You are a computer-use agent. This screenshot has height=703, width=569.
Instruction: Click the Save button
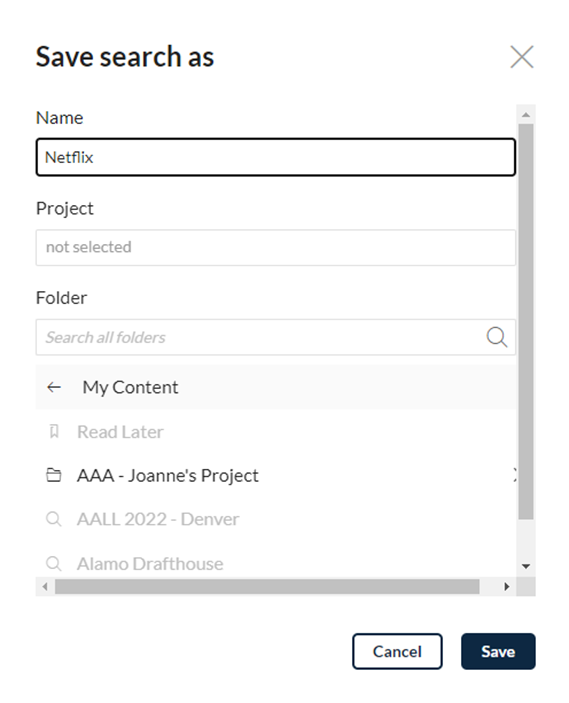(498, 651)
